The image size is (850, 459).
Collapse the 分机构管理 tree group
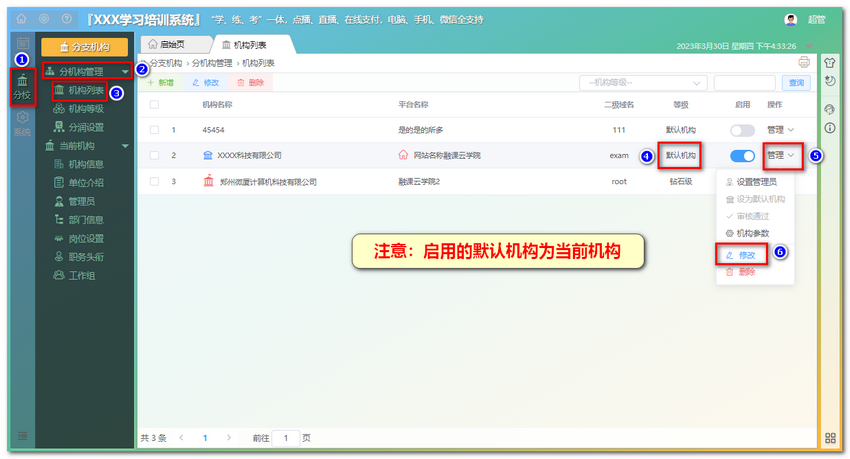tap(125, 72)
